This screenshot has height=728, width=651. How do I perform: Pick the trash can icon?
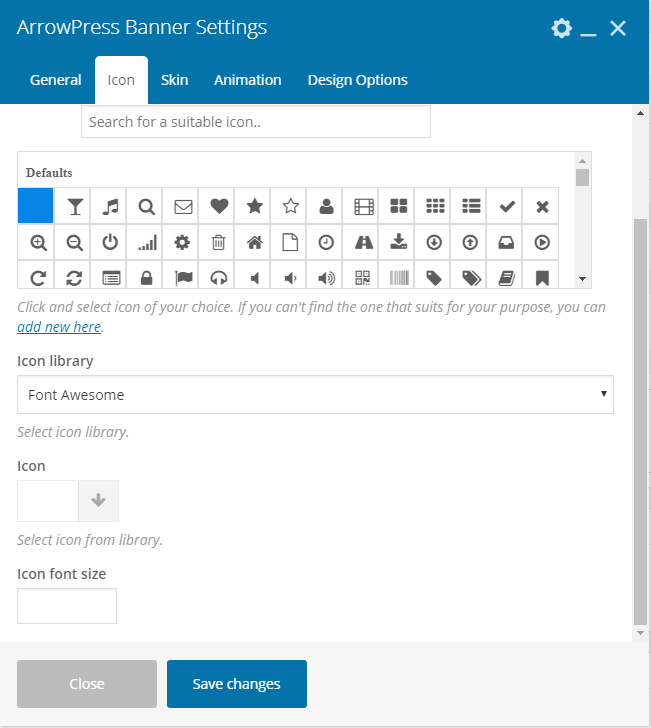click(x=219, y=242)
